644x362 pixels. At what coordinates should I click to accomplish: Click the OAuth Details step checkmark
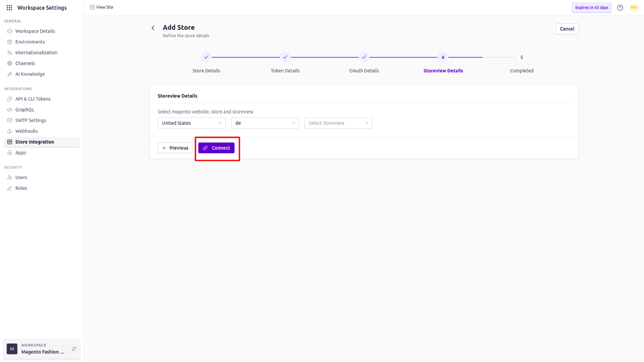pyautogui.click(x=364, y=57)
